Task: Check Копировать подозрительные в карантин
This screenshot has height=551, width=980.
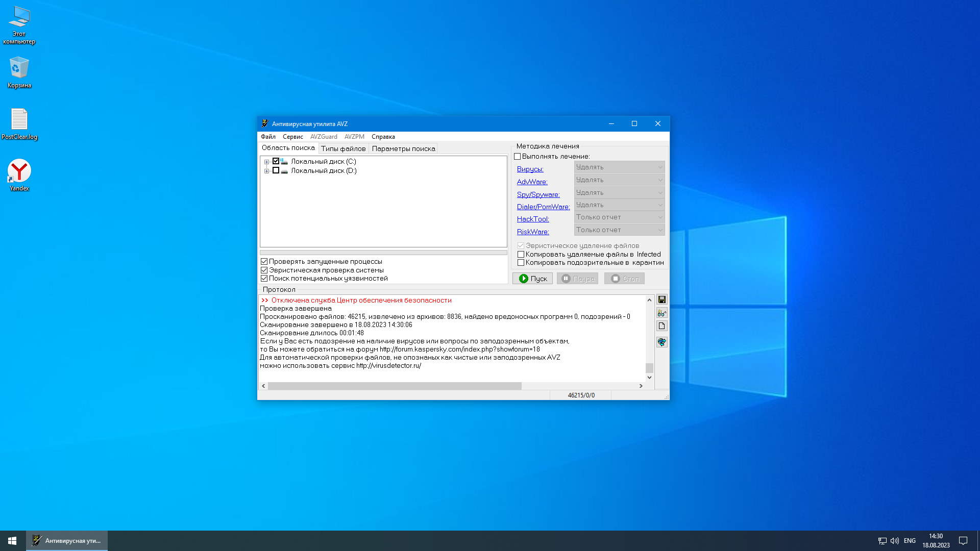Action: 521,263
